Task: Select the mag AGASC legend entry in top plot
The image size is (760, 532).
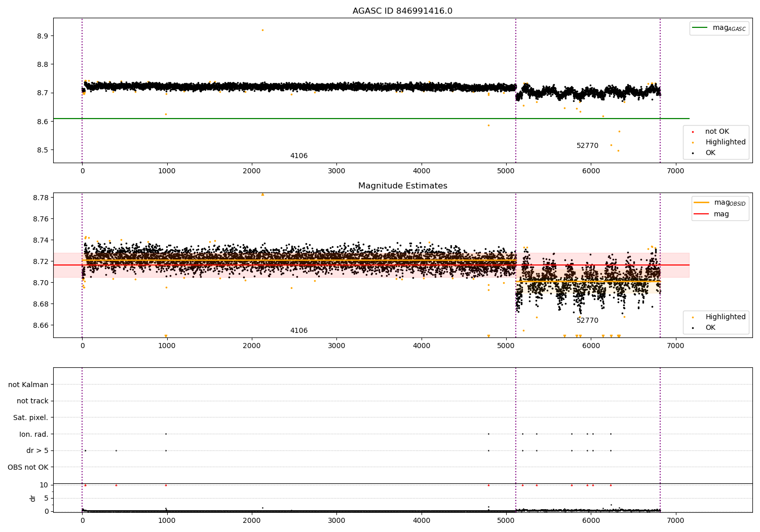Action: point(719,28)
